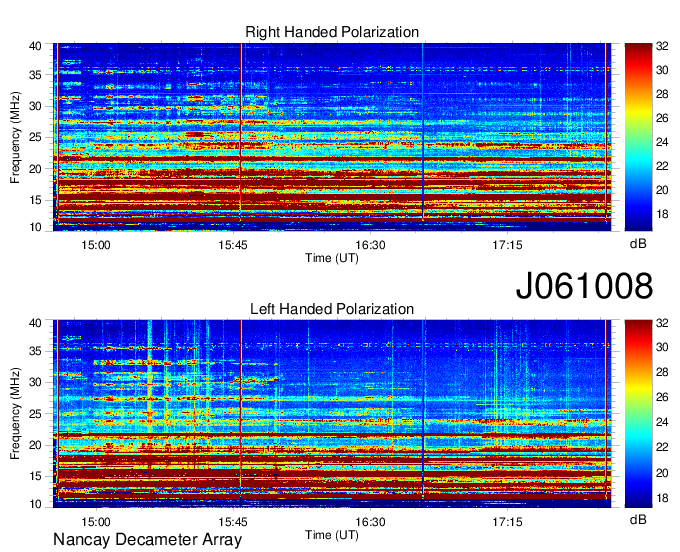
Task: Click the 18 dB value on bottom colorbar
Action: coord(662,498)
